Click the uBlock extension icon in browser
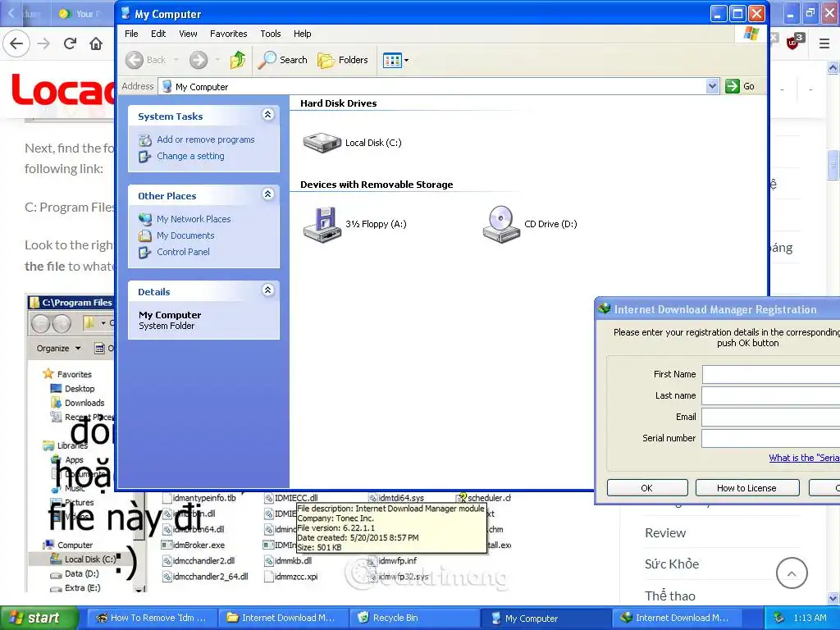Image resolution: width=840 pixels, height=630 pixels. [x=794, y=41]
